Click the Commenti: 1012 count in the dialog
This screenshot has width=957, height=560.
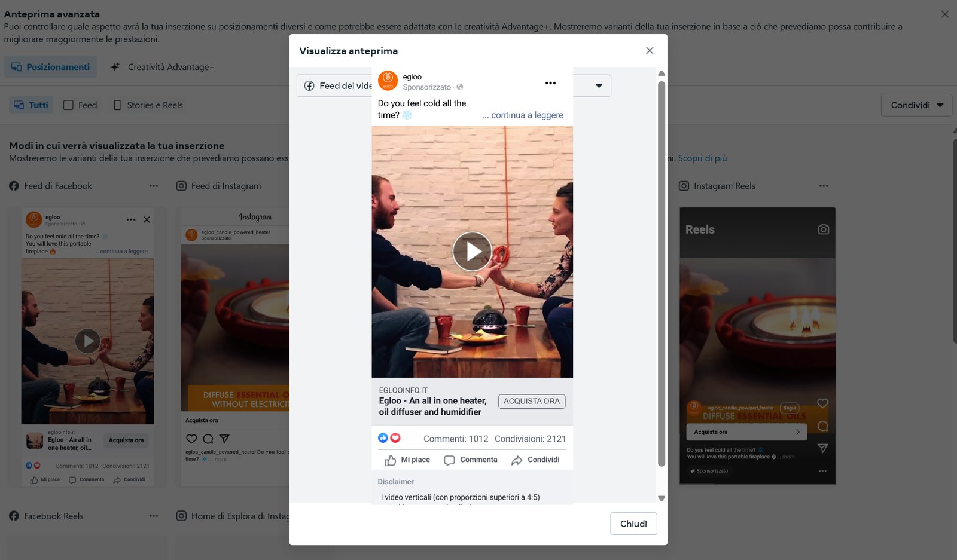point(456,439)
